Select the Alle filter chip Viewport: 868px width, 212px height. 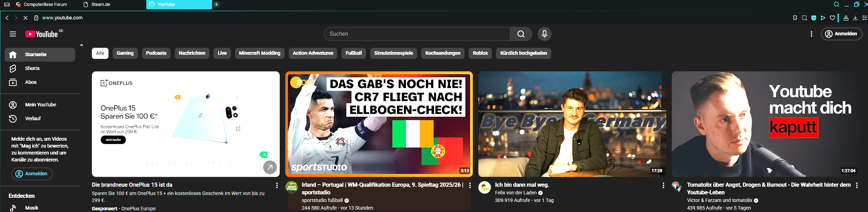tap(100, 53)
